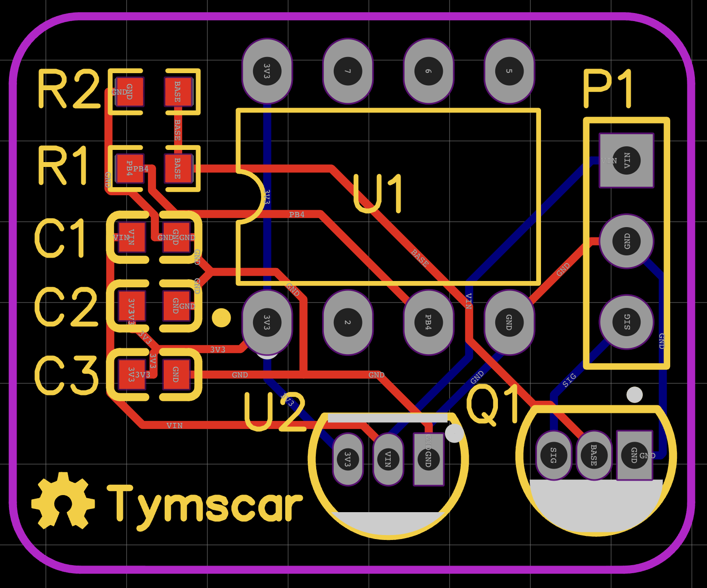
Task: Click the GND pad of resistor R2
Action: tap(129, 92)
